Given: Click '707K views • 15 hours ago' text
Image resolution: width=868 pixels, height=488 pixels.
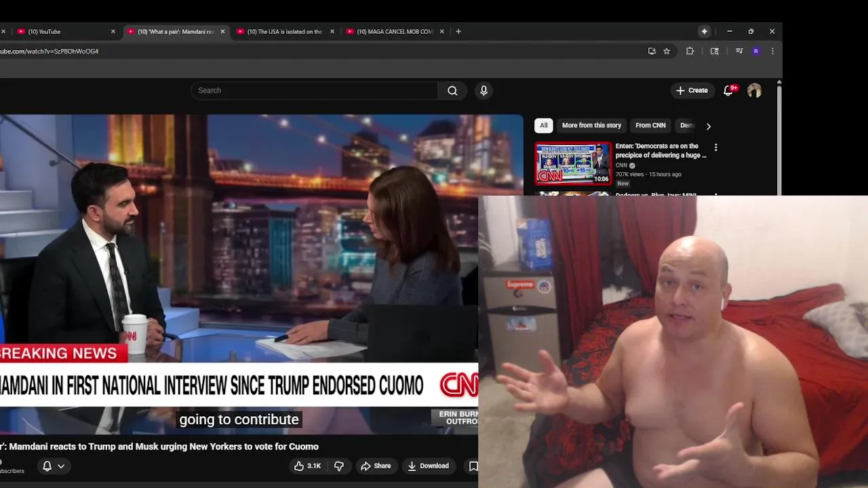Looking at the screenshot, I should coord(648,174).
